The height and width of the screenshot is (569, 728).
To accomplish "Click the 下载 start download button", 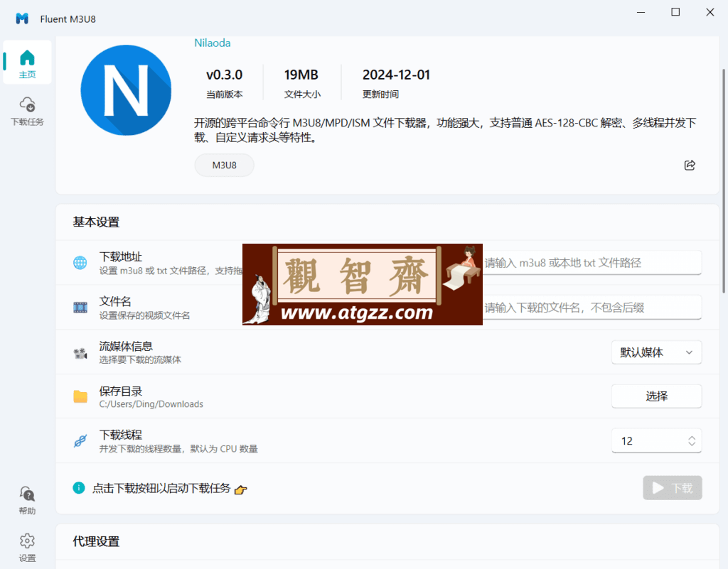I will point(673,488).
